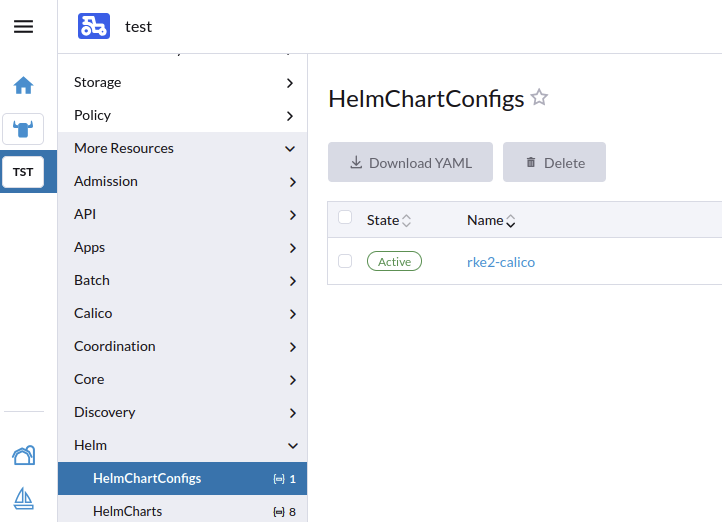Viewport: 722px width, 522px height.
Task: Expand the Discovery group chevron
Action: click(x=292, y=413)
